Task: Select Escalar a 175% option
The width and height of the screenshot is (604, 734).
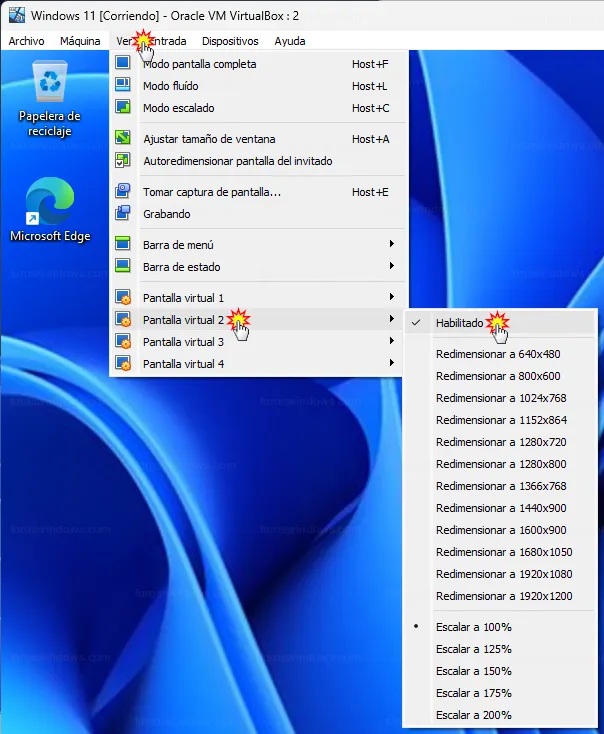Action: point(500,693)
